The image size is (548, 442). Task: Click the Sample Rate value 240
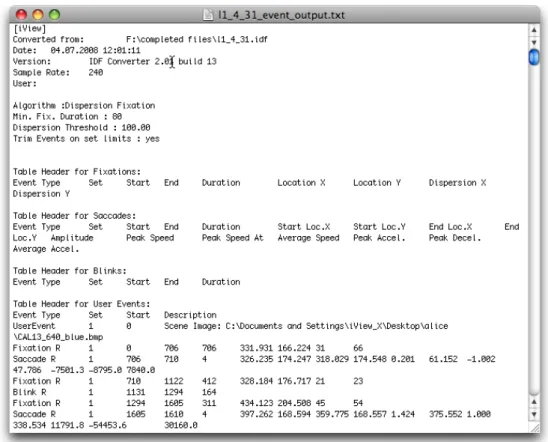click(96, 72)
